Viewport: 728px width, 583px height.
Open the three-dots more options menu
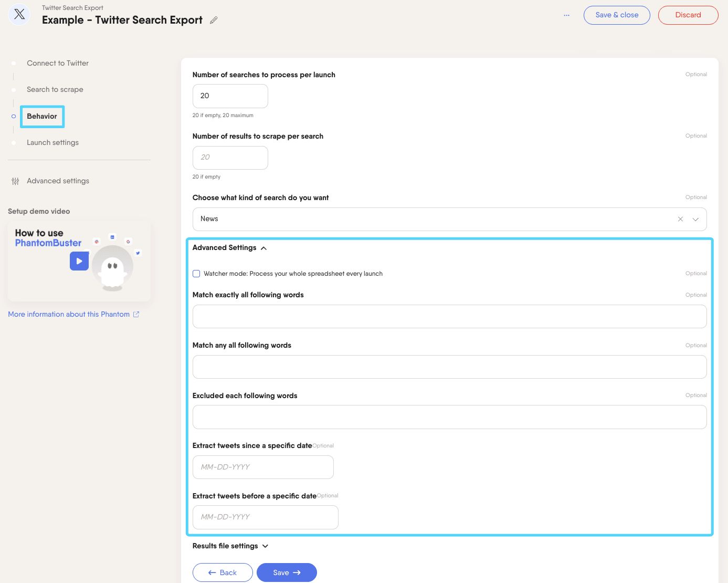tap(566, 15)
